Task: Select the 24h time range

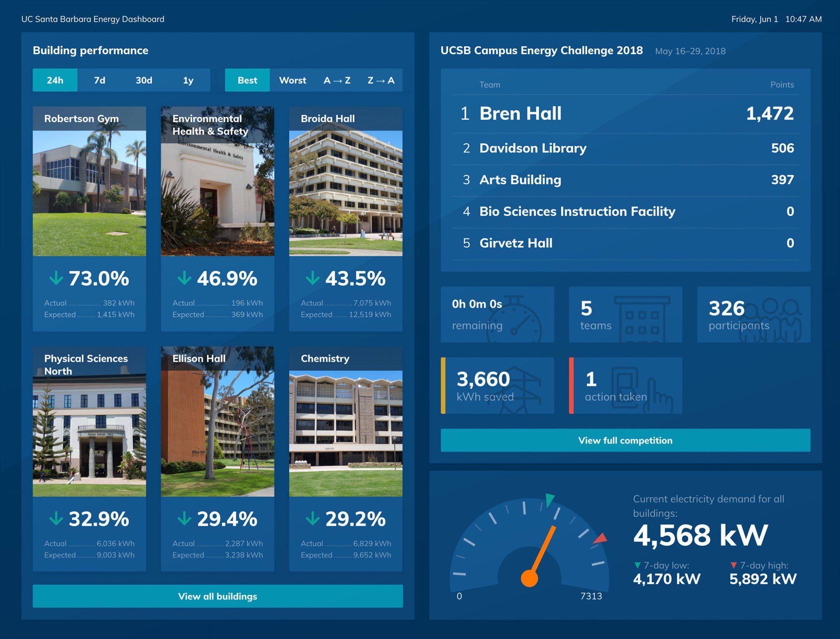Action: (x=55, y=80)
